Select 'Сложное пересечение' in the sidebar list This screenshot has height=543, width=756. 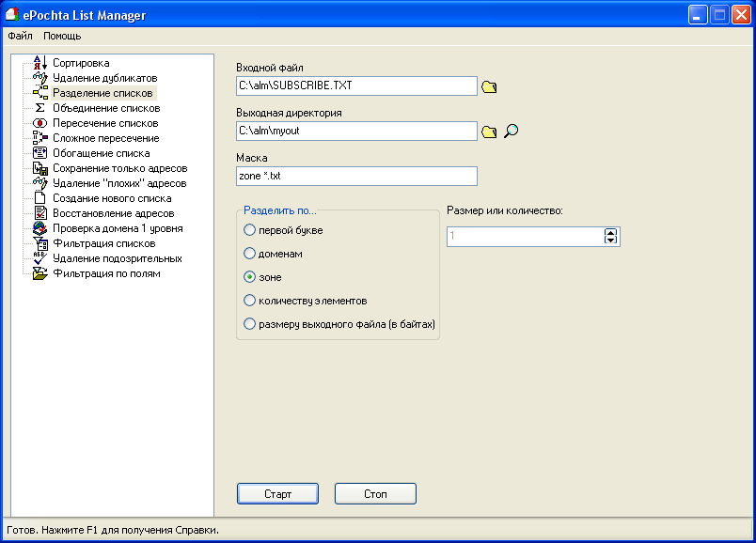point(105,138)
